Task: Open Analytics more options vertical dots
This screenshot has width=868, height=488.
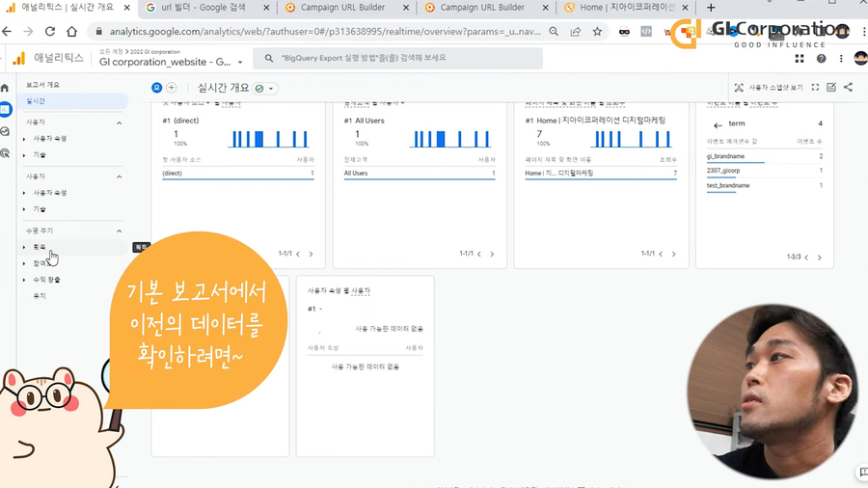Action: point(841,58)
